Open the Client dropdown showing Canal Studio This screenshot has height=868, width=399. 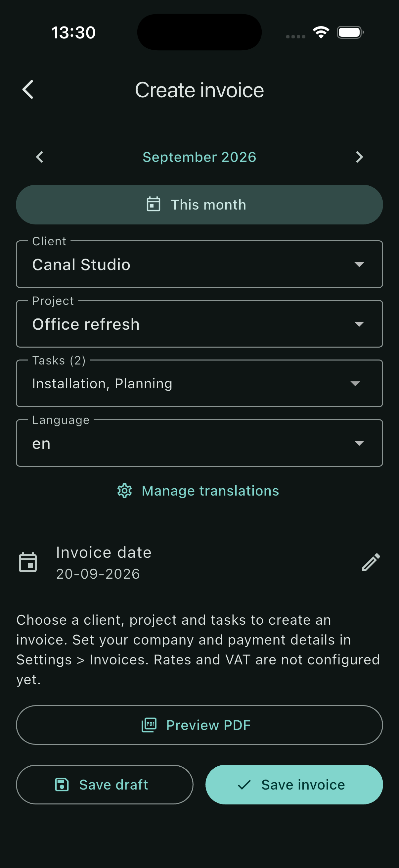[199, 264]
